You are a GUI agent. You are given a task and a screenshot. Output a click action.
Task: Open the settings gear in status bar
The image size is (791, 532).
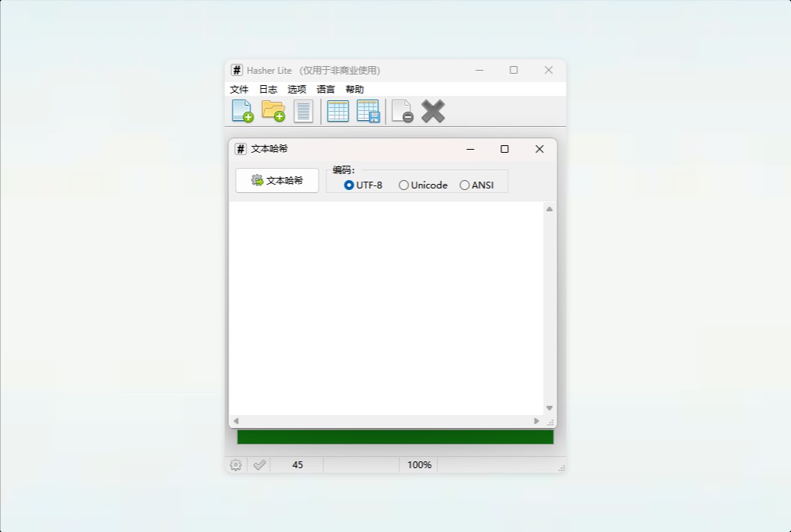click(x=235, y=464)
